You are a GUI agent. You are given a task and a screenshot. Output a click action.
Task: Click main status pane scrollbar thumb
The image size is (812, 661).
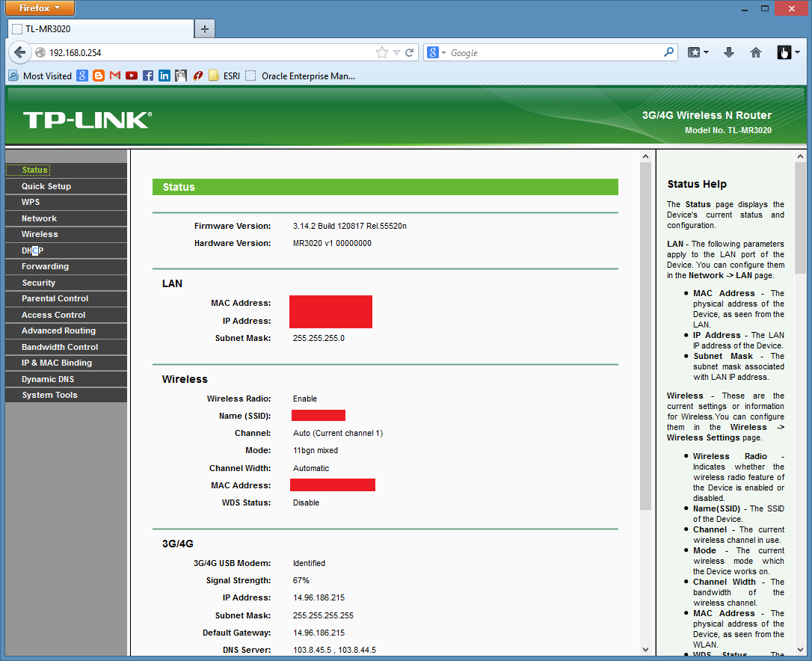click(645, 336)
